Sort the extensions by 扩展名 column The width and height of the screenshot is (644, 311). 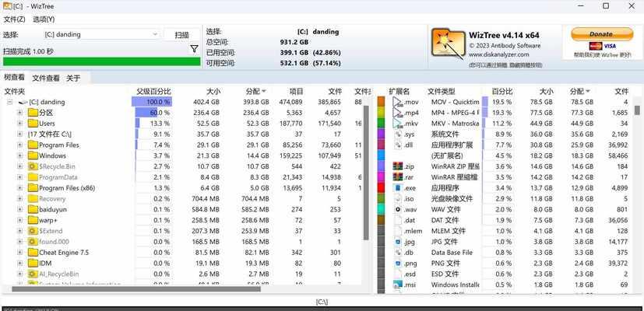pyautogui.click(x=399, y=91)
